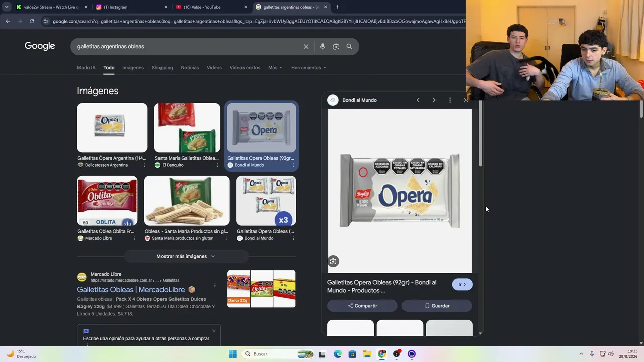Image resolution: width=644 pixels, height=362 pixels.
Task: Save the image with Guardar
Action: [437, 306]
